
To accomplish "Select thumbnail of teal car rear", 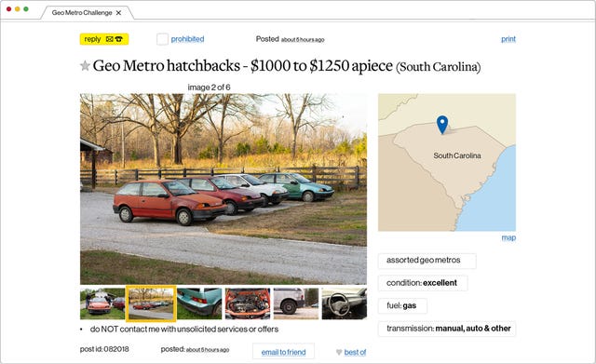I will [x=199, y=303].
